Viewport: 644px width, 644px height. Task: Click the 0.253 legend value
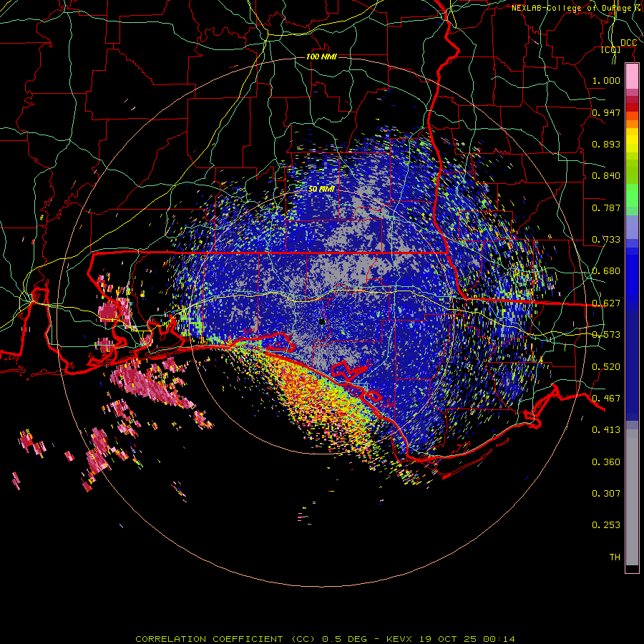pos(606,525)
